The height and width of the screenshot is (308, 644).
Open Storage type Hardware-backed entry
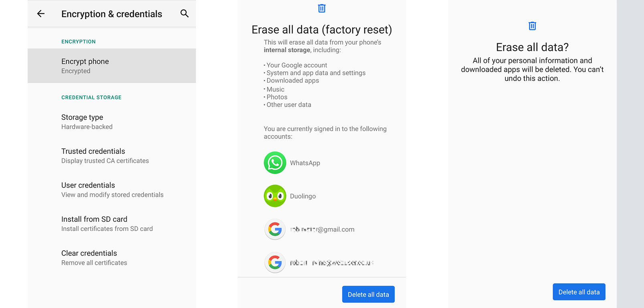(x=112, y=122)
